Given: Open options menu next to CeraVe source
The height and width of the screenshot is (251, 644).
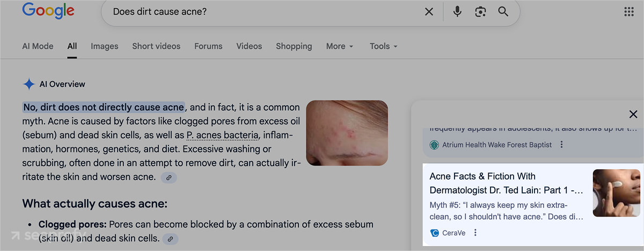Looking at the screenshot, I should [x=475, y=233].
